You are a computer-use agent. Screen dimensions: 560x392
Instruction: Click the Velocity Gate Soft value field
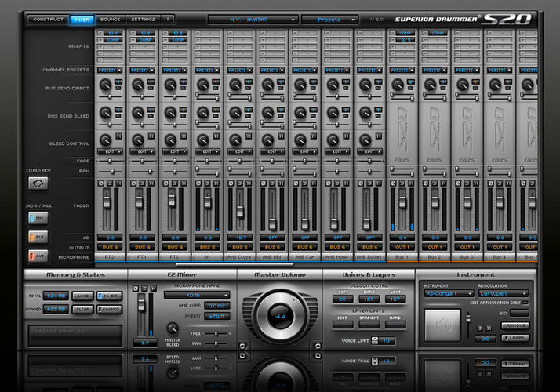pyautogui.click(x=343, y=299)
